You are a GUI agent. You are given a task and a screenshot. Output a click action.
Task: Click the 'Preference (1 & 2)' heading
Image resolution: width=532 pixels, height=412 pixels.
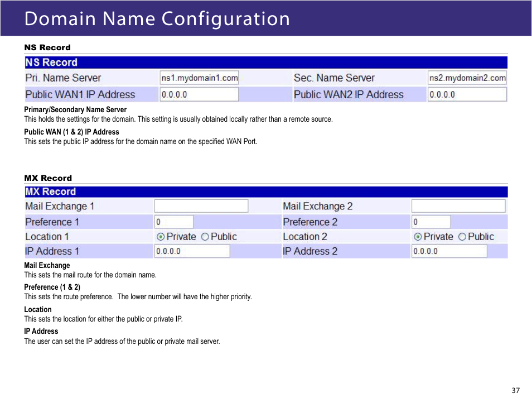tap(52, 287)
